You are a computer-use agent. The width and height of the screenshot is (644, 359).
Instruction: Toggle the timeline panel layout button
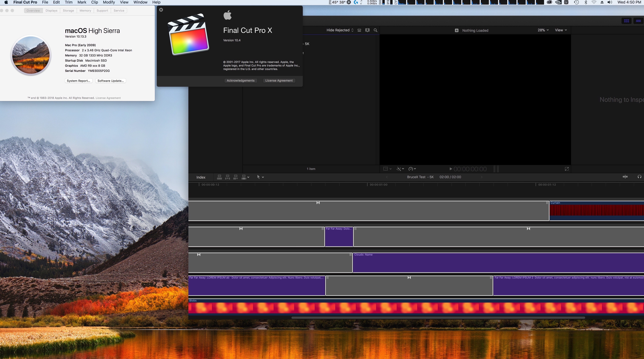point(638,21)
